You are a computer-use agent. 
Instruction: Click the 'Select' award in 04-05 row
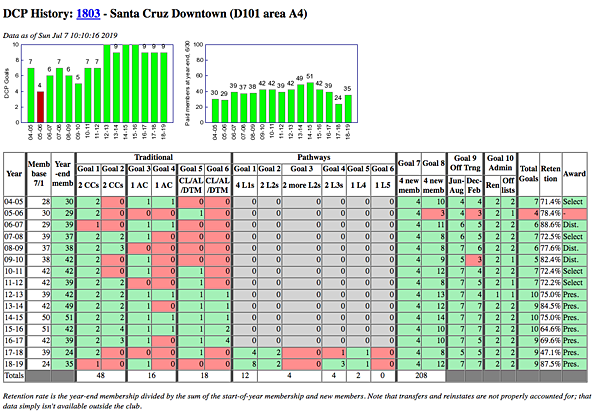click(574, 202)
